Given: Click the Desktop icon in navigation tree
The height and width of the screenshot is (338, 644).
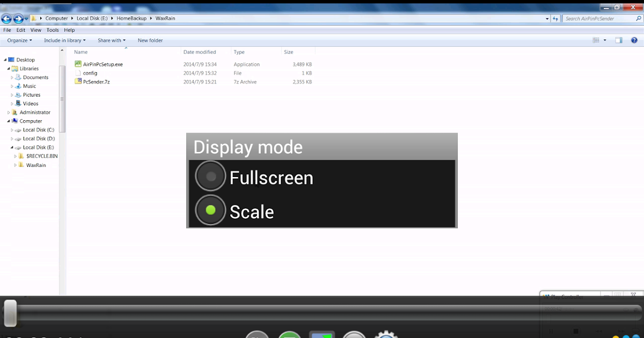Looking at the screenshot, I should [11, 60].
